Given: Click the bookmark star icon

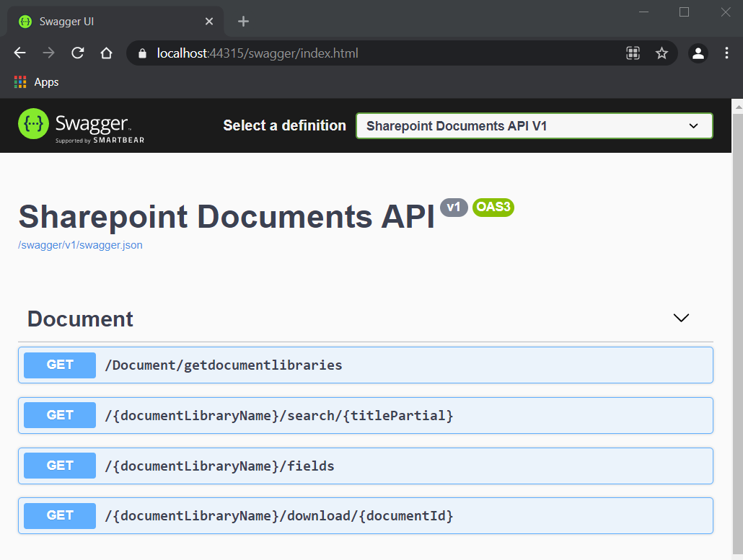Looking at the screenshot, I should click(x=661, y=53).
